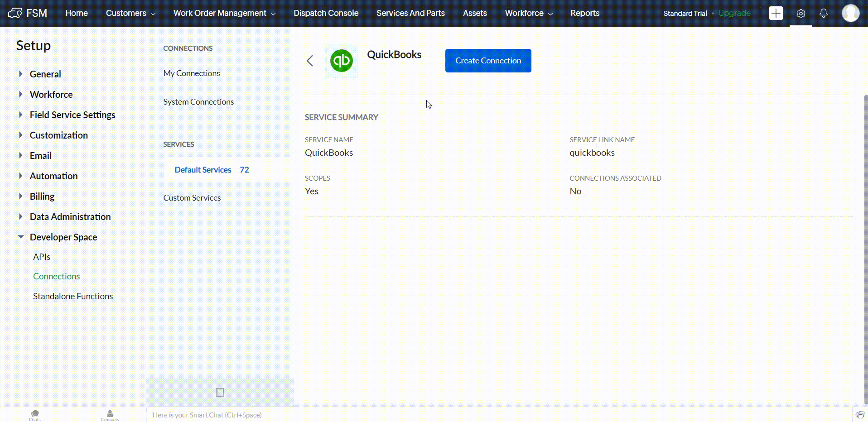The image size is (868, 422).
Task: Open the Chats icon in bottom bar
Action: [x=35, y=415]
